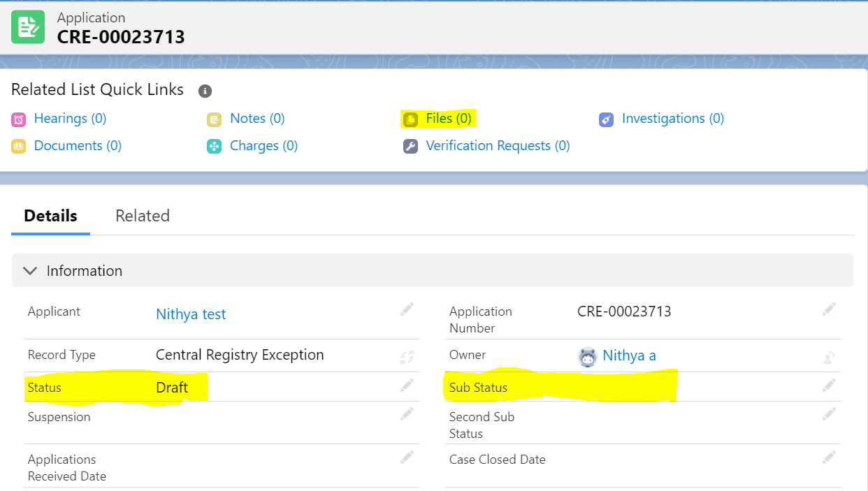This screenshot has width=868, height=491.
Task: Switch to the Related tab
Action: click(x=143, y=216)
